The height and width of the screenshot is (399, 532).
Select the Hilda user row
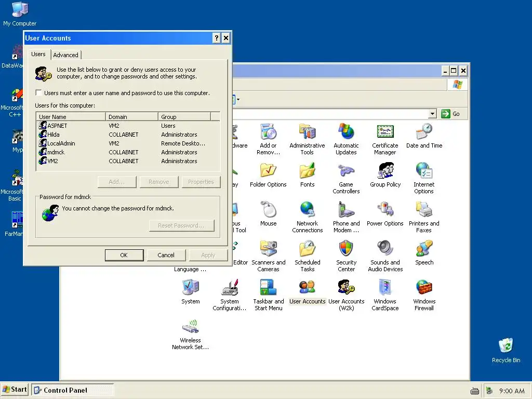(128, 135)
